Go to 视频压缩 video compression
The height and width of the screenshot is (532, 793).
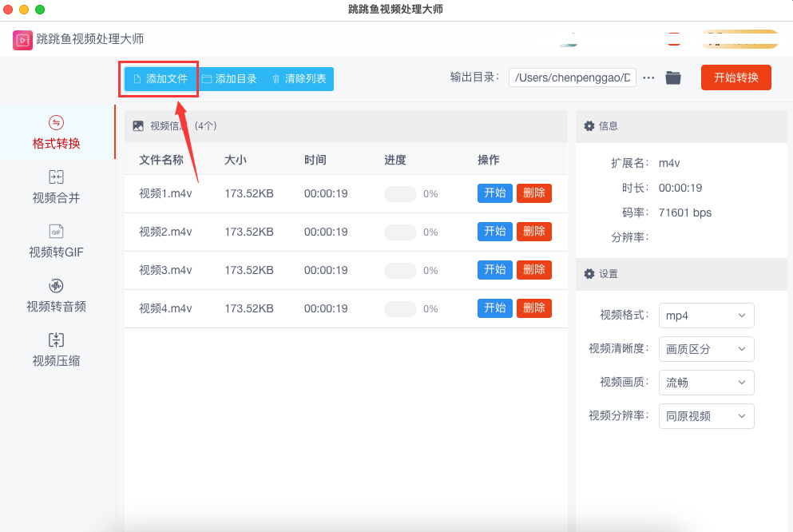coord(56,350)
